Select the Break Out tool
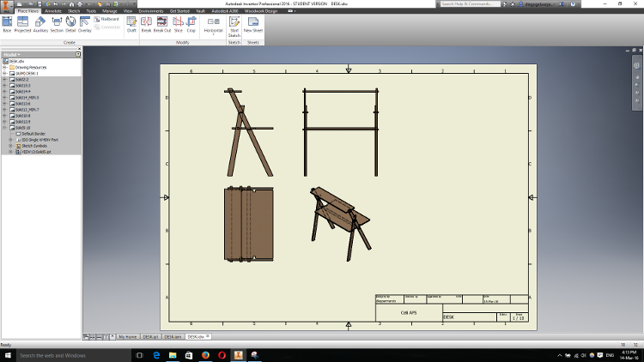This screenshot has height=362, width=644. (x=162, y=24)
